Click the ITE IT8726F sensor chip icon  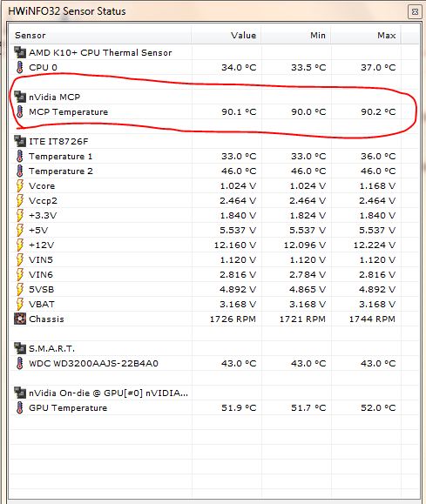(x=20, y=141)
